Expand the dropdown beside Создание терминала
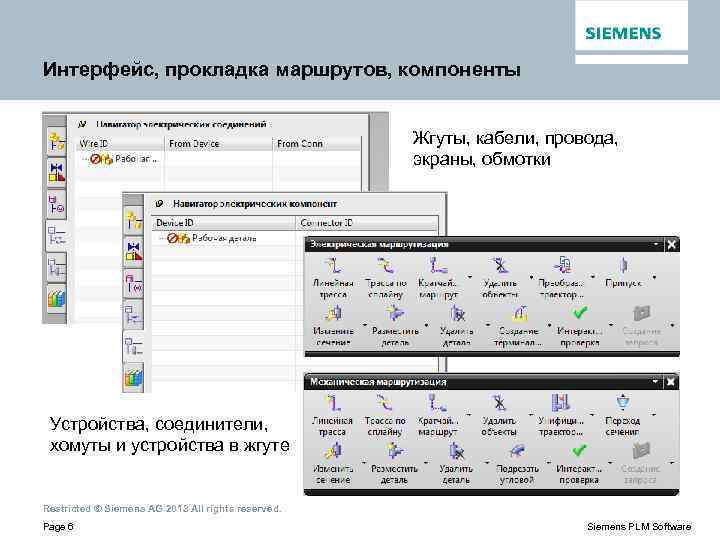 point(550,325)
